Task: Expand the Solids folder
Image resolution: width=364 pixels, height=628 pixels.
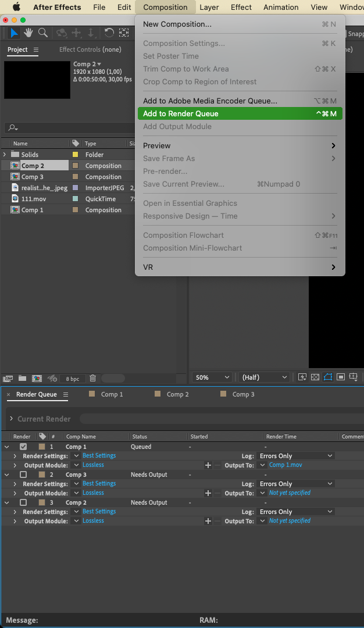Action: click(x=5, y=154)
